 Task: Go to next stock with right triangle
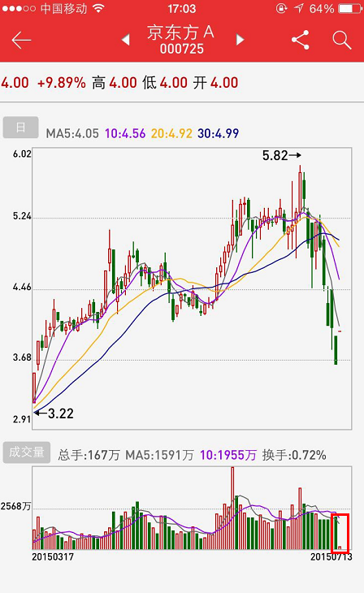[240, 40]
